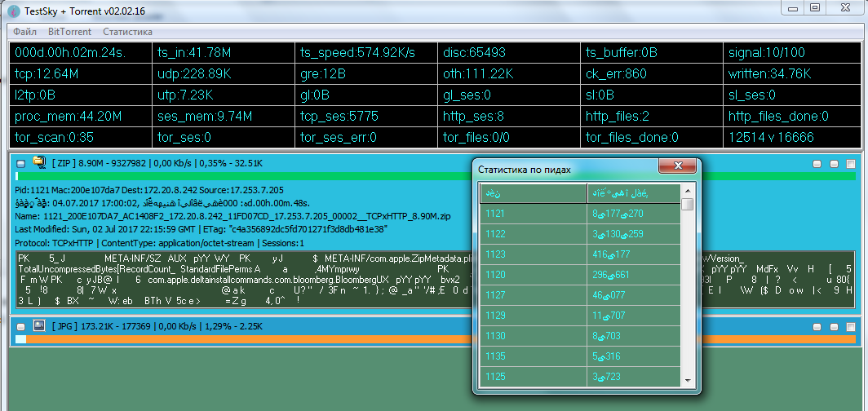Open the Статистика menu
This screenshot has width=868, height=411.
pos(127,32)
